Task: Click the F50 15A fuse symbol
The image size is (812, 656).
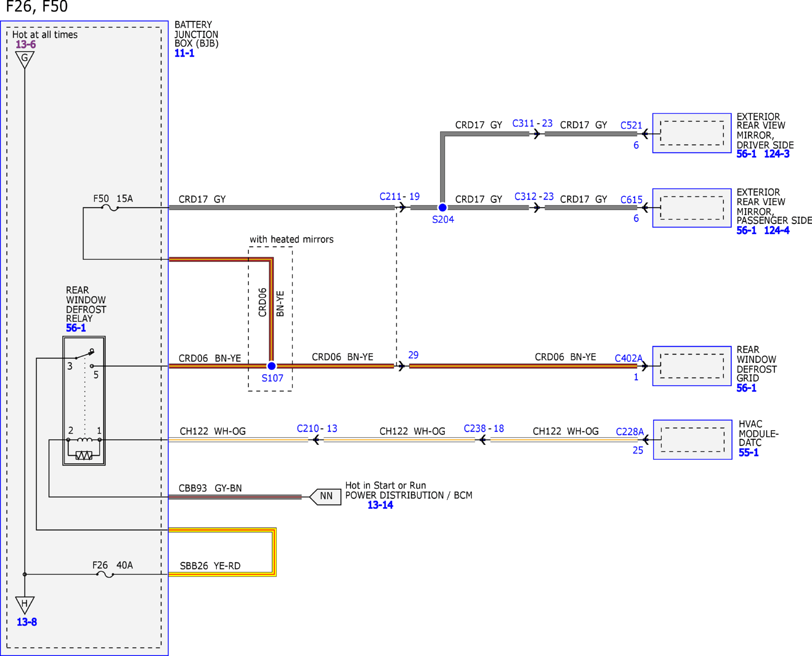Action: 110,208
